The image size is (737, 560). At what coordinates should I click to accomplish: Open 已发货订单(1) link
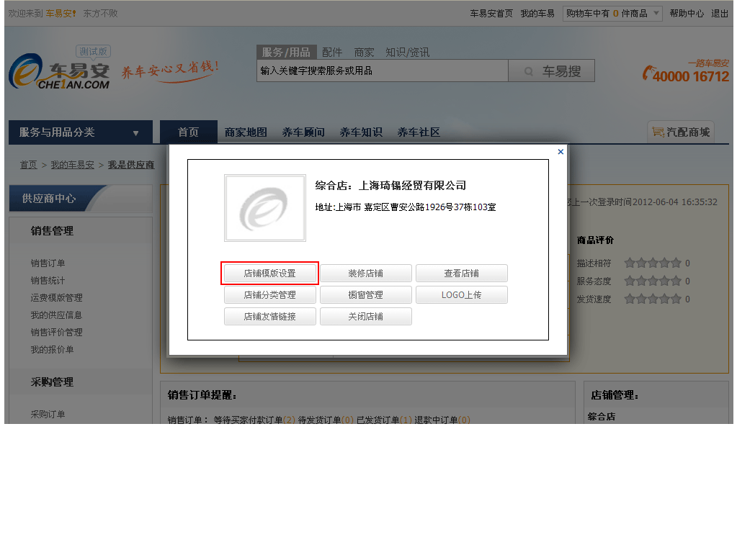(x=385, y=420)
